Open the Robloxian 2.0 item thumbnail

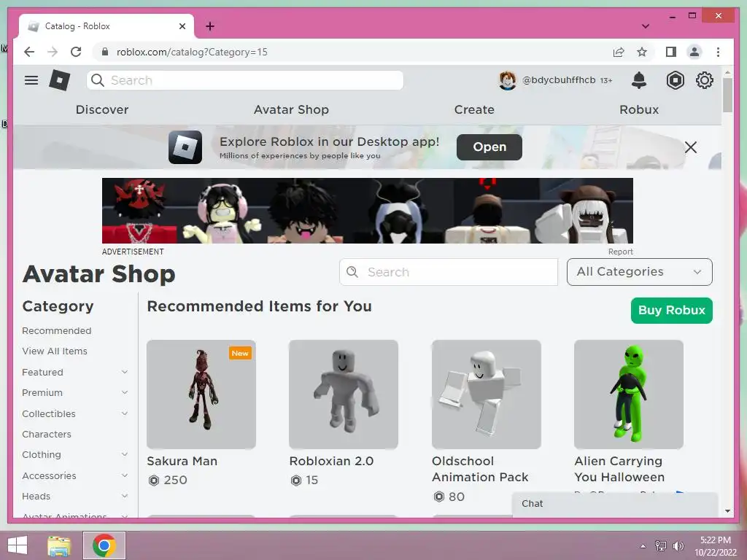pyautogui.click(x=344, y=394)
